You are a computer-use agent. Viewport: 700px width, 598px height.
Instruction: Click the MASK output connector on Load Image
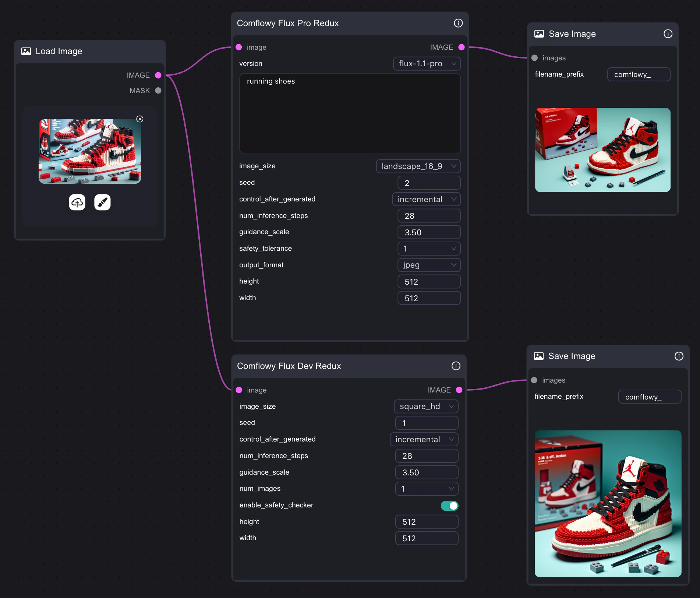[x=158, y=91]
